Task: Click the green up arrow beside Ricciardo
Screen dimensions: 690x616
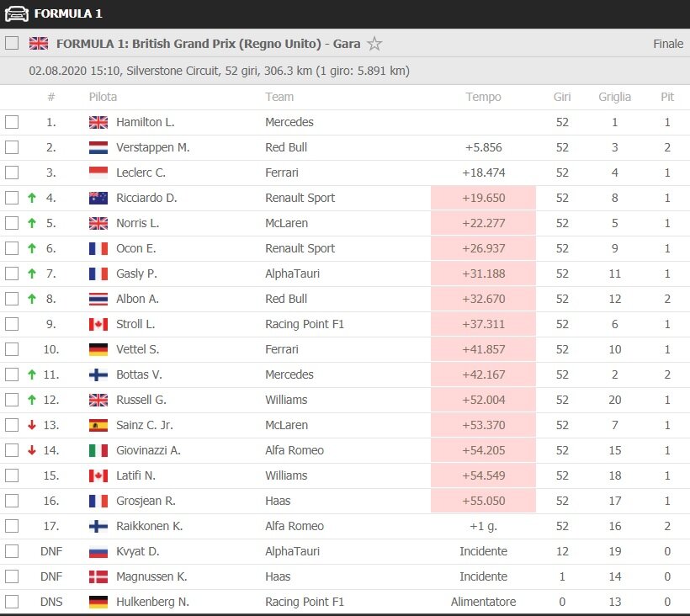Action: [32, 198]
